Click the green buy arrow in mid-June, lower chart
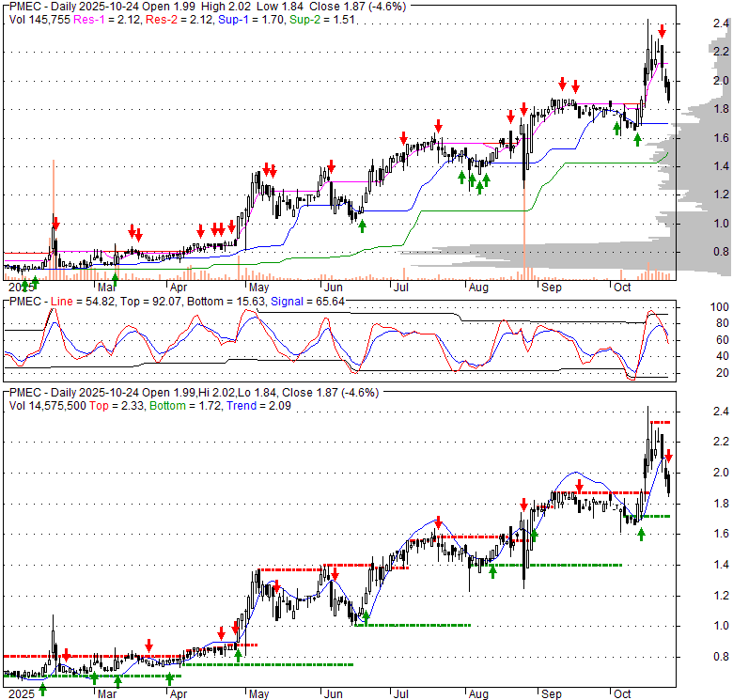This screenshot has width=733, height=700. pos(366,617)
